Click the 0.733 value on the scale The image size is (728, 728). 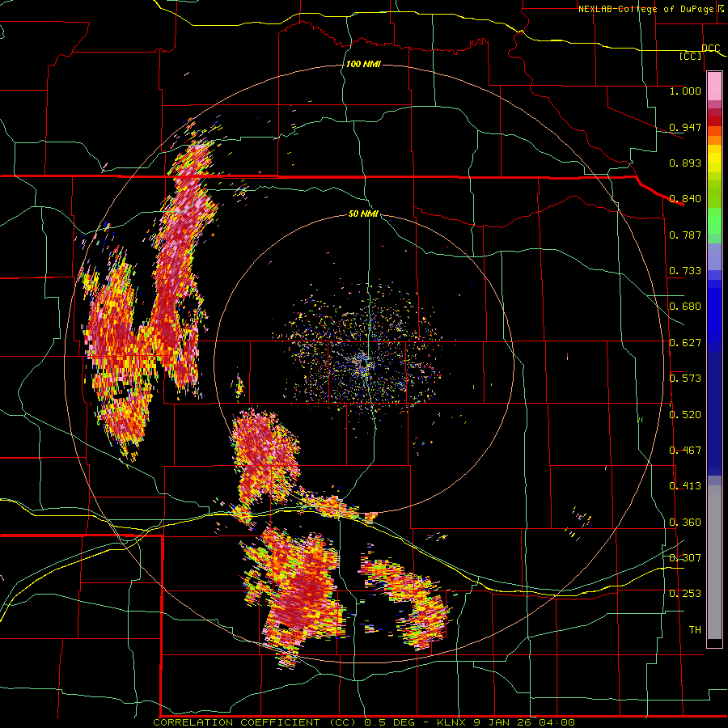(685, 271)
